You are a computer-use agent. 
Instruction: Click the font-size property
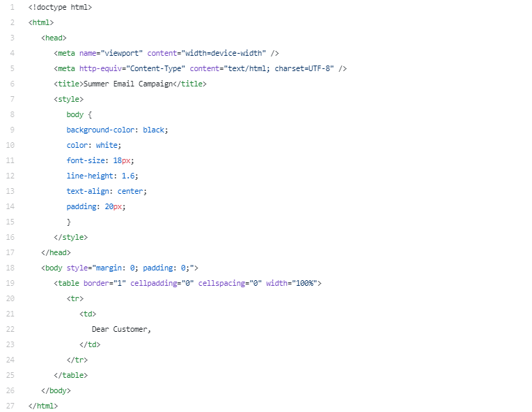[x=86, y=160]
